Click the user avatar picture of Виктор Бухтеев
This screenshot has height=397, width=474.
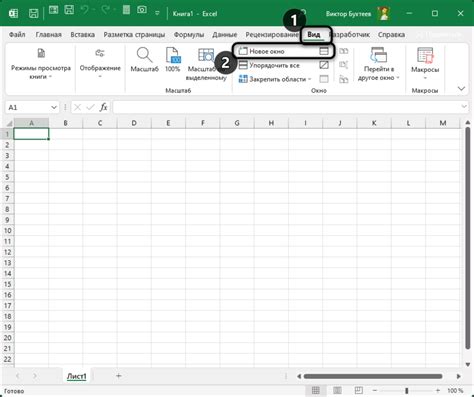[x=384, y=13]
